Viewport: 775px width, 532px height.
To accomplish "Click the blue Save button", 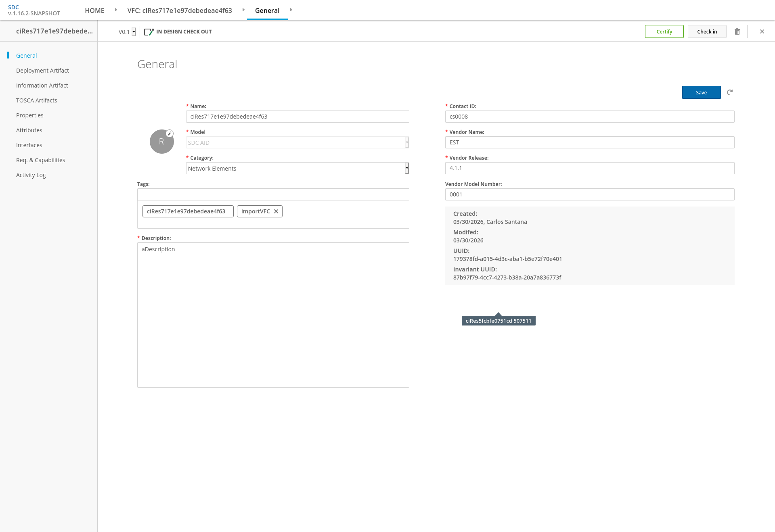I will tap(701, 92).
